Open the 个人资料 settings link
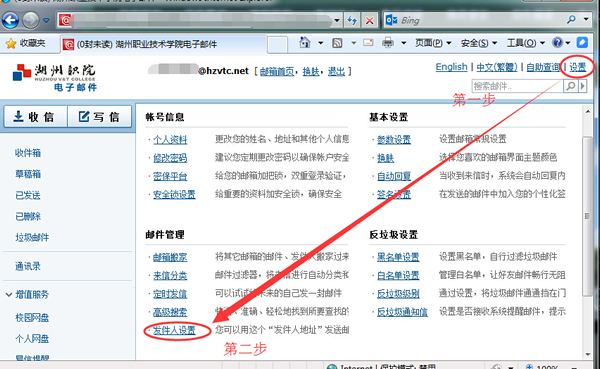The width and height of the screenshot is (600, 369). (170, 140)
